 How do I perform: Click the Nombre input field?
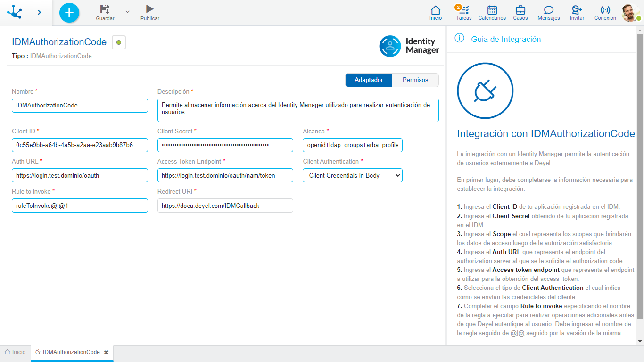pos(80,106)
